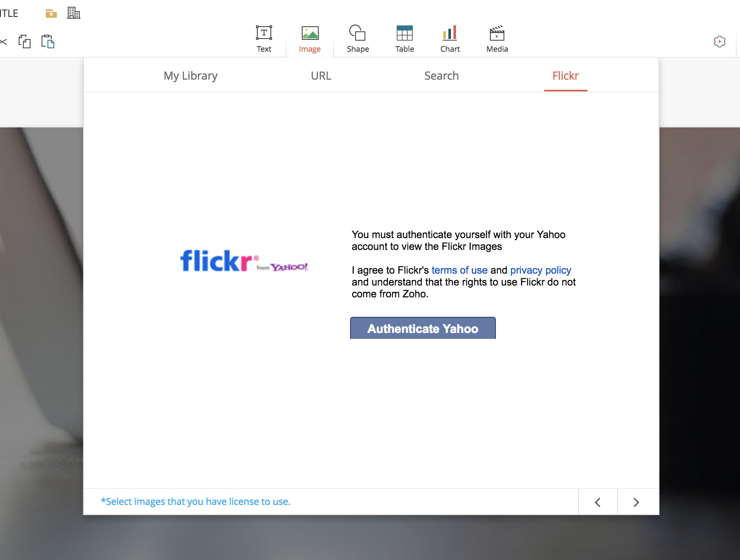Click the paste icon in toolbar
This screenshot has width=740, height=560.
47,42
